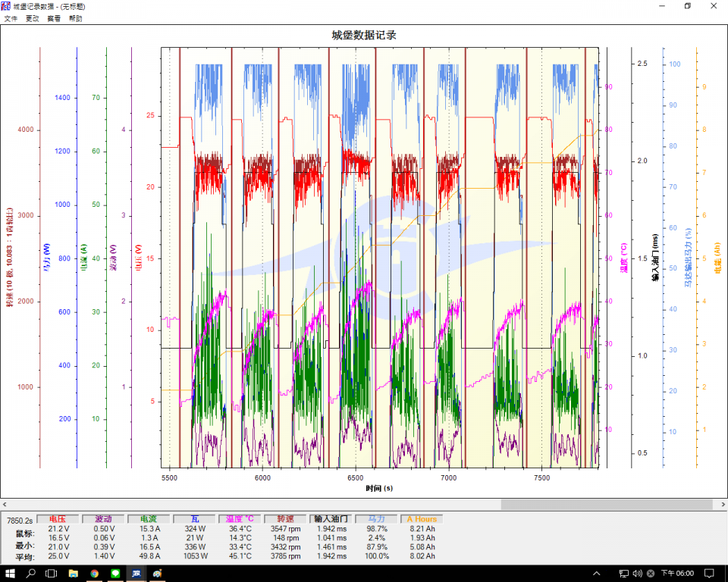The width and height of the screenshot is (728, 582).
Task: Open Windows taskbar search
Action: click(x=30, y=573)
